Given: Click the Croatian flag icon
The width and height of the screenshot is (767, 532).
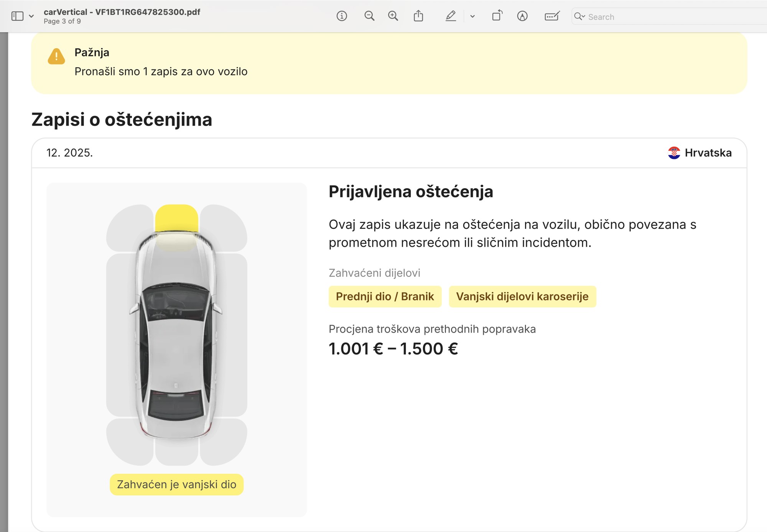Looking at the screenshot, I should [674, 153].
